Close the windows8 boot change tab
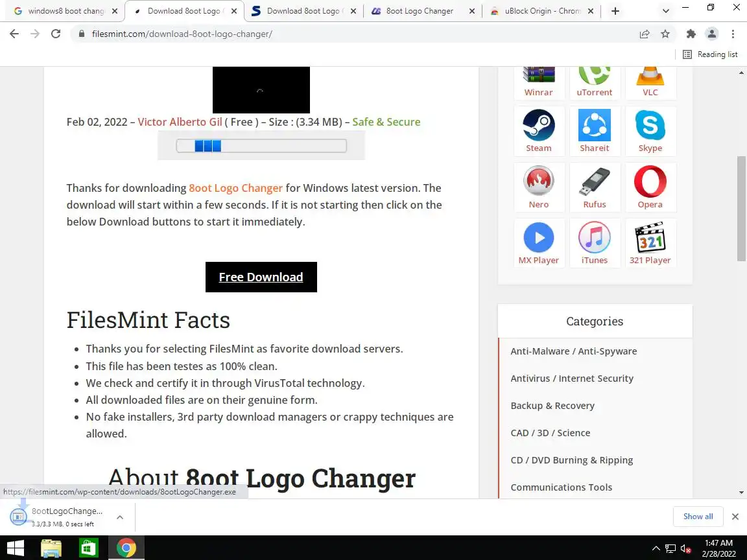 pos(114,11)
